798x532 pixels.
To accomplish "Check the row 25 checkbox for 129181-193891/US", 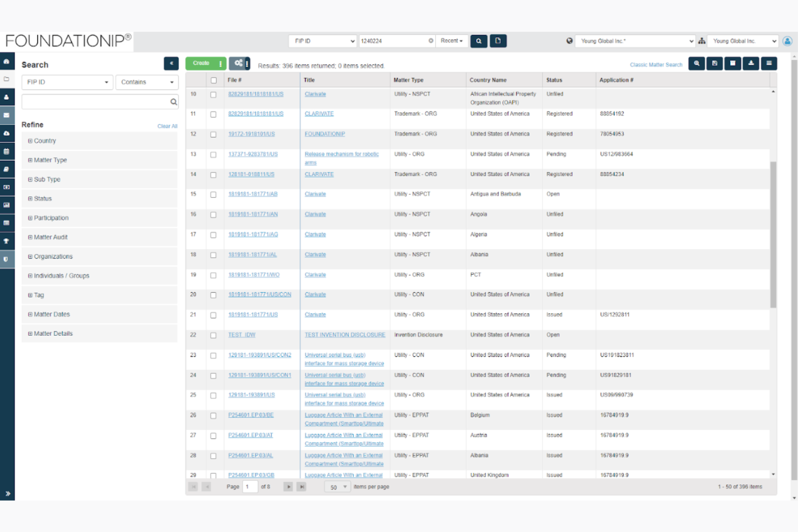I will (214, 396).
